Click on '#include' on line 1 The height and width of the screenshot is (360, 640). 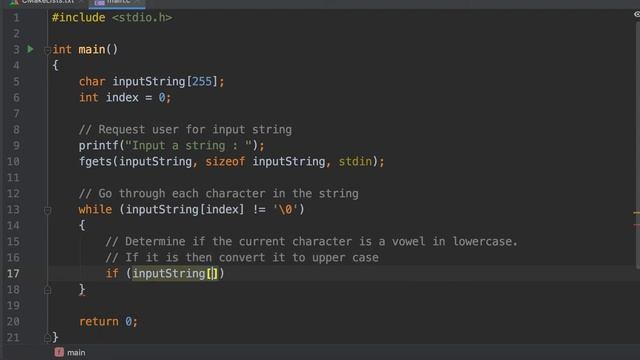[78, 18]
